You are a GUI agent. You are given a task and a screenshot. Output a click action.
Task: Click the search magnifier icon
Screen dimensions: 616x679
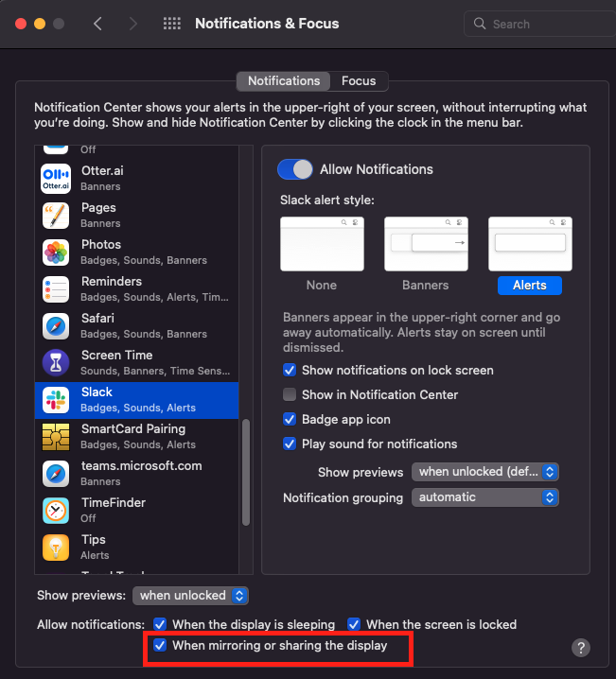pyautogui.click(x=480, y=24)
